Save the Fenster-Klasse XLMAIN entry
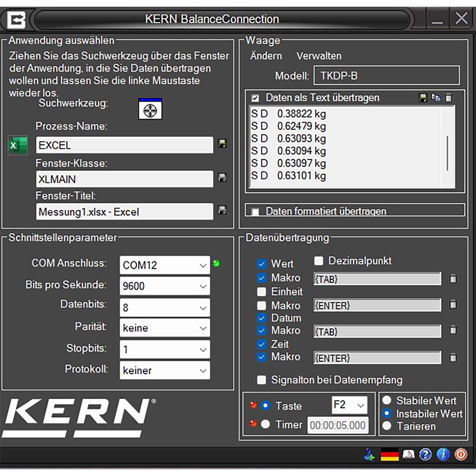This screenshot has height=476, width=476. [x=222, y=178]
